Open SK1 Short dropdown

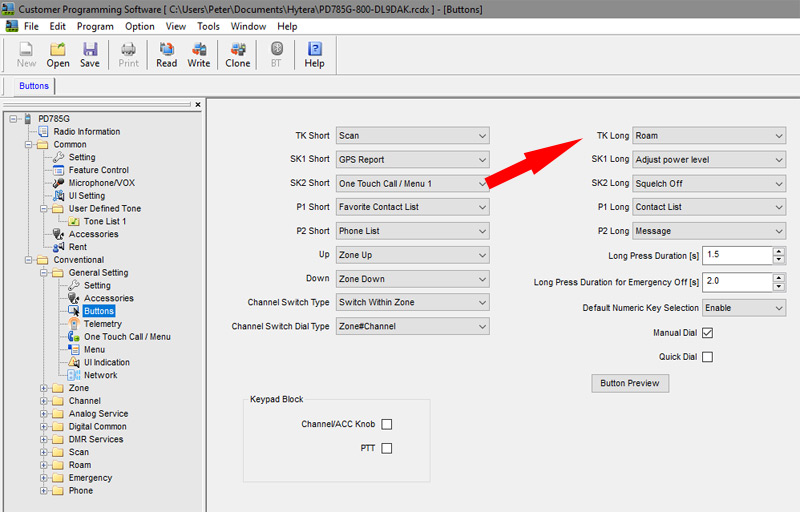(412, 160)
